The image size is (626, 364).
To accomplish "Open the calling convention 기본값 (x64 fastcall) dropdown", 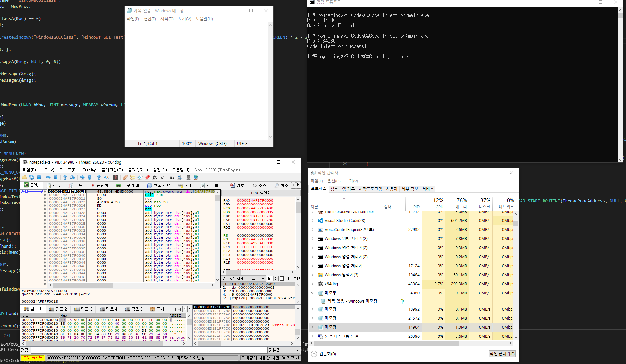I will tap(243, 278).
